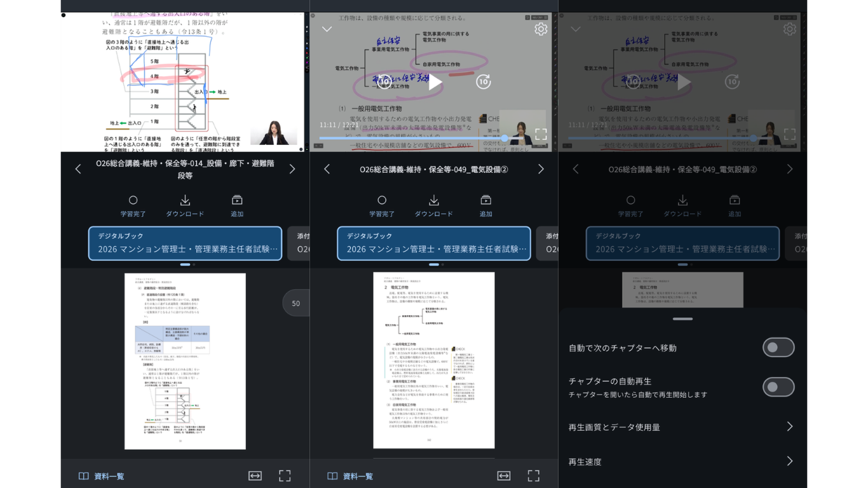Mark lesson 014 as 学習完了

(x=133, y=206)
